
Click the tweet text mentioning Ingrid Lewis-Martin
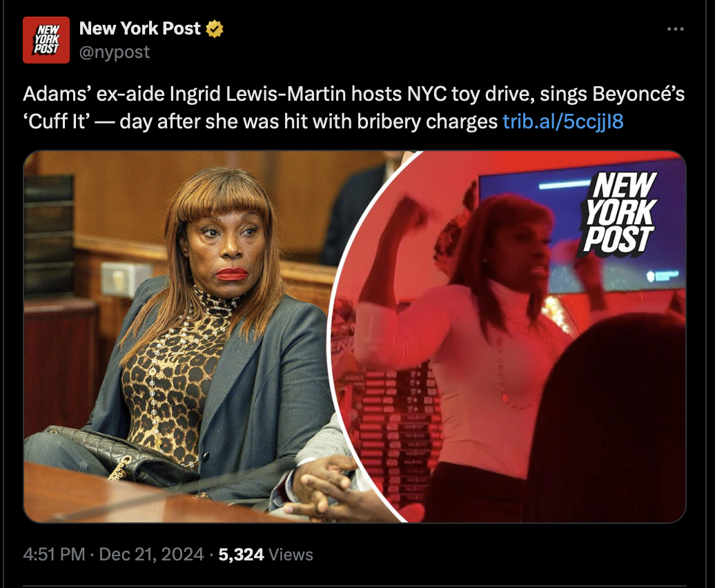[353, 108]
